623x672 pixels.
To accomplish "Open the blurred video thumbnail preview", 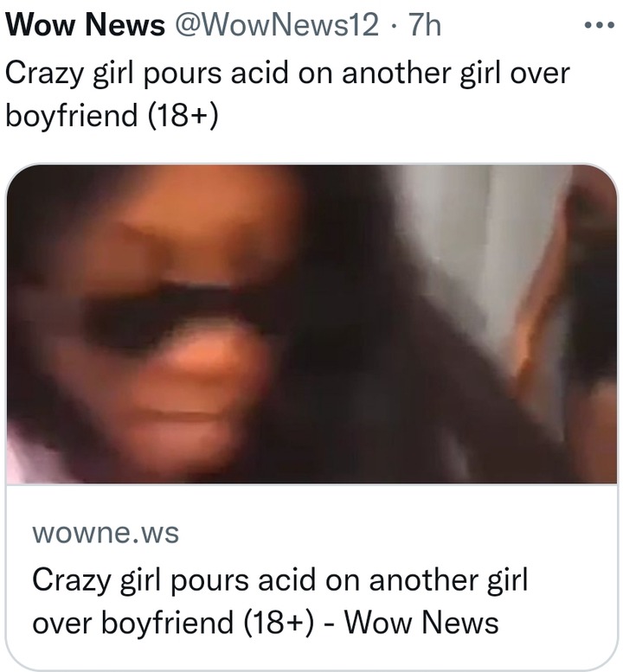I will [x=311, y=323].
